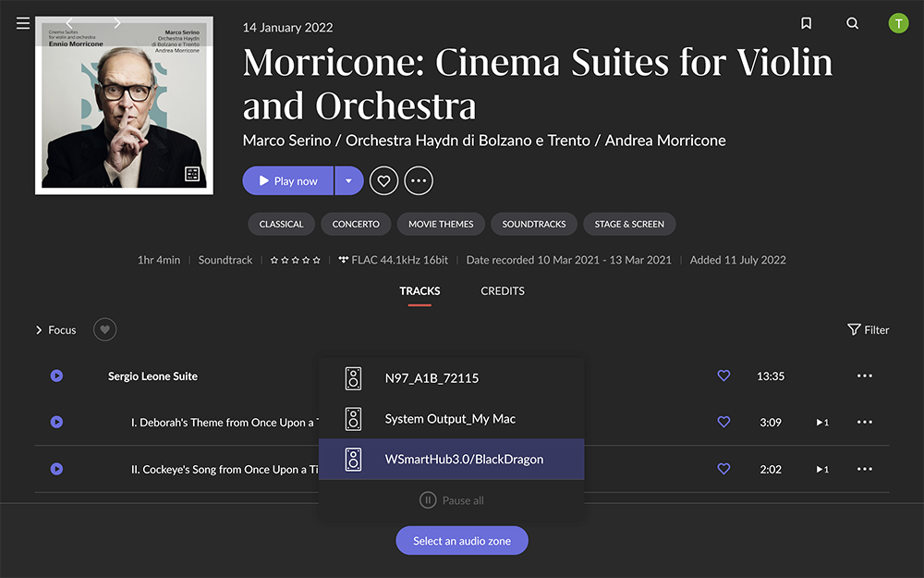Click the Play now button
The image size is (924, 578).
pos(287,180)
